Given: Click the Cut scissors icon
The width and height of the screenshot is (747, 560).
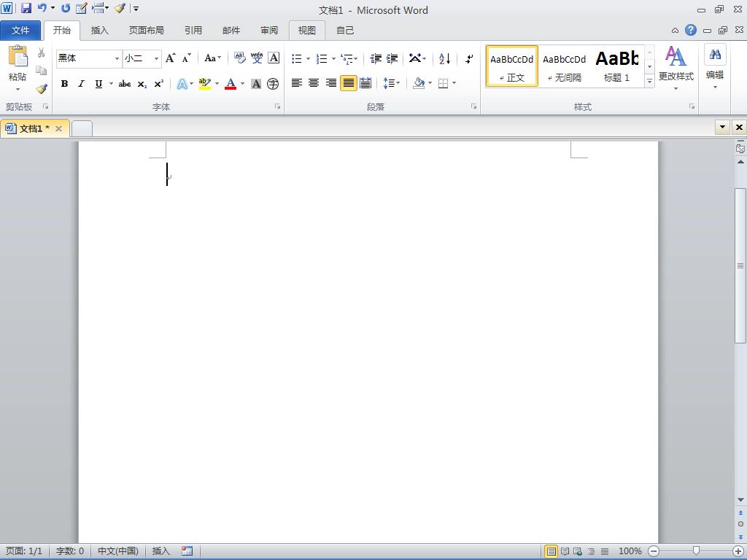Looking at the screenshot, I should pyautogui.click(x=42, y=52).
